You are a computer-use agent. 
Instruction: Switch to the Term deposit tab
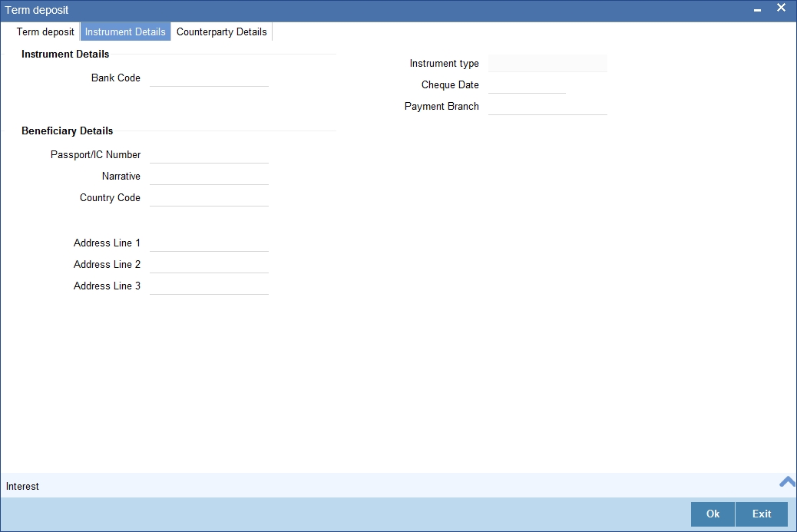(45, 31)
